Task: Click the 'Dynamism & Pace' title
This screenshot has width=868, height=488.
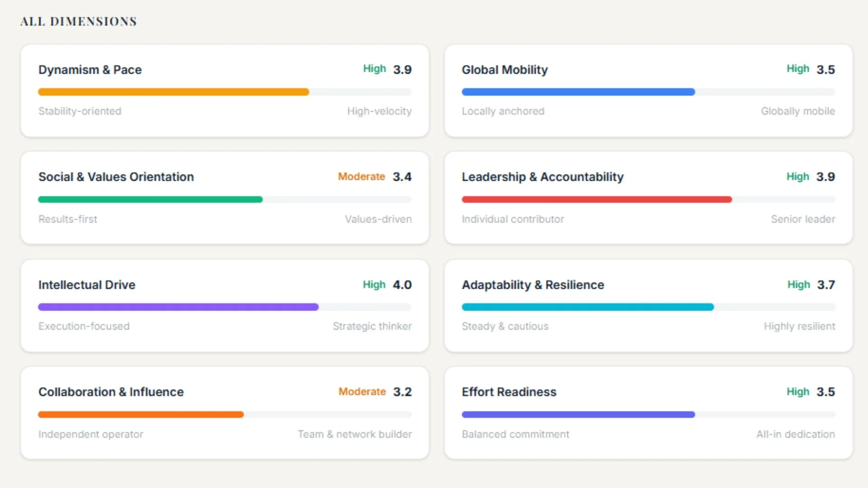Action: [x=90, y=70]
